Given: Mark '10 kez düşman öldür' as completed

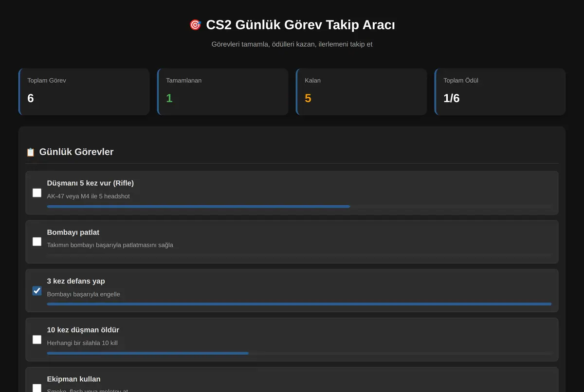Looking at the screenshot, I should point(37,339).
